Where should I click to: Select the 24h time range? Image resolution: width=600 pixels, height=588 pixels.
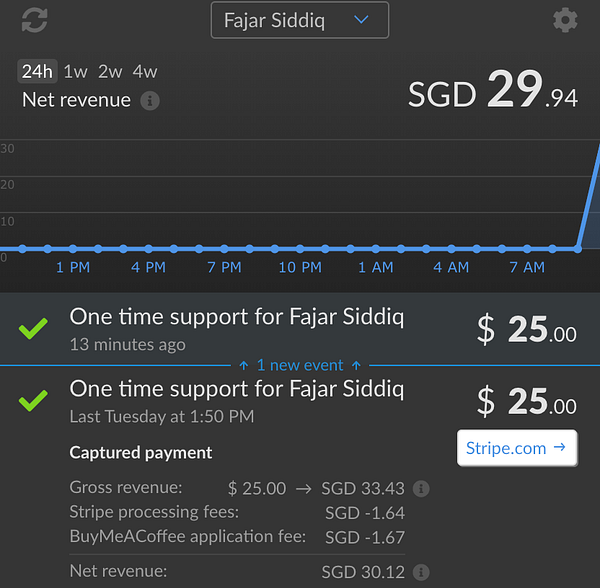37,72
